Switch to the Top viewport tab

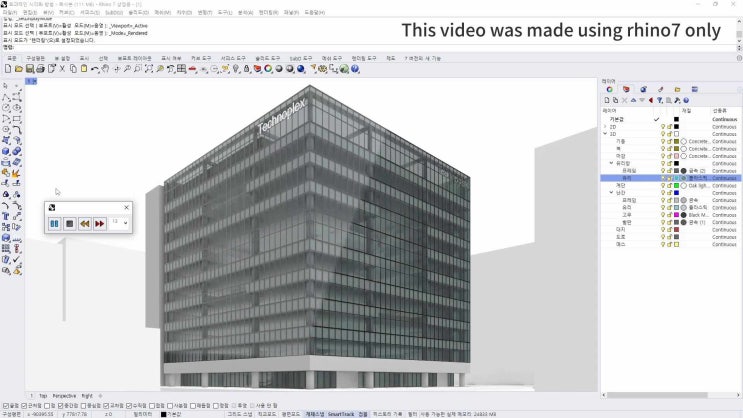(x=43, y=396)
